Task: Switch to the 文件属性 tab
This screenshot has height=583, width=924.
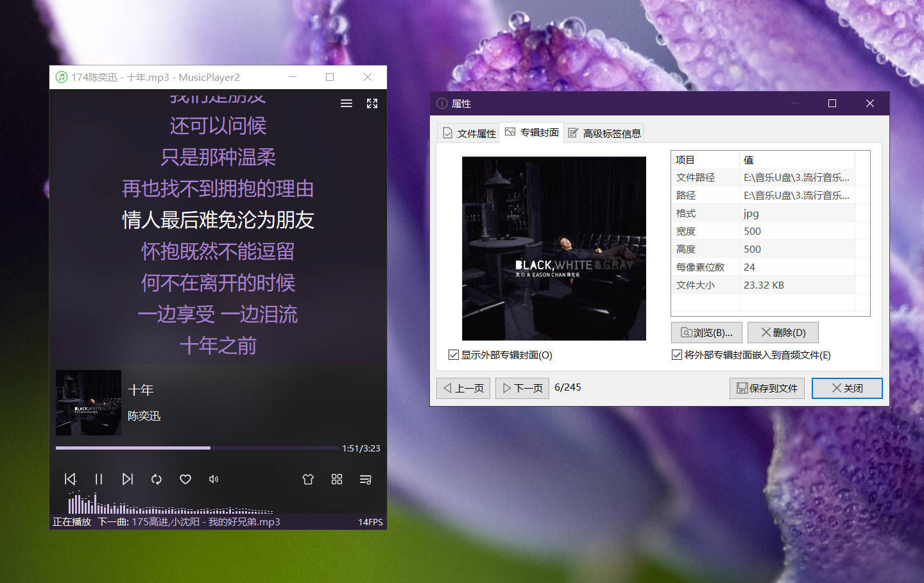Action: click(x=468, y=133)
